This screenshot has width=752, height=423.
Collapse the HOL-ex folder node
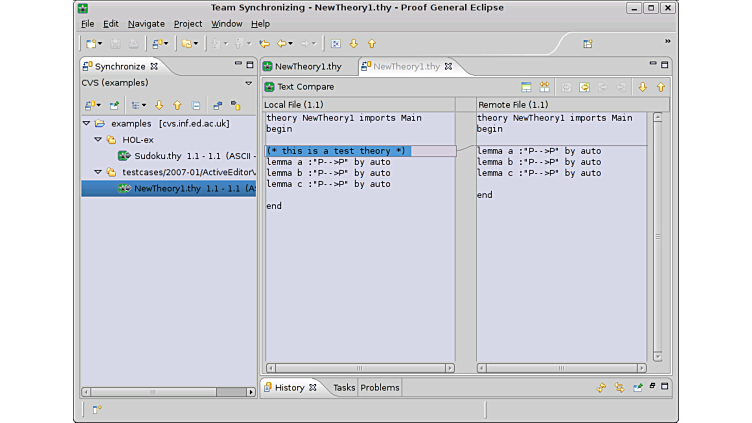99,140
